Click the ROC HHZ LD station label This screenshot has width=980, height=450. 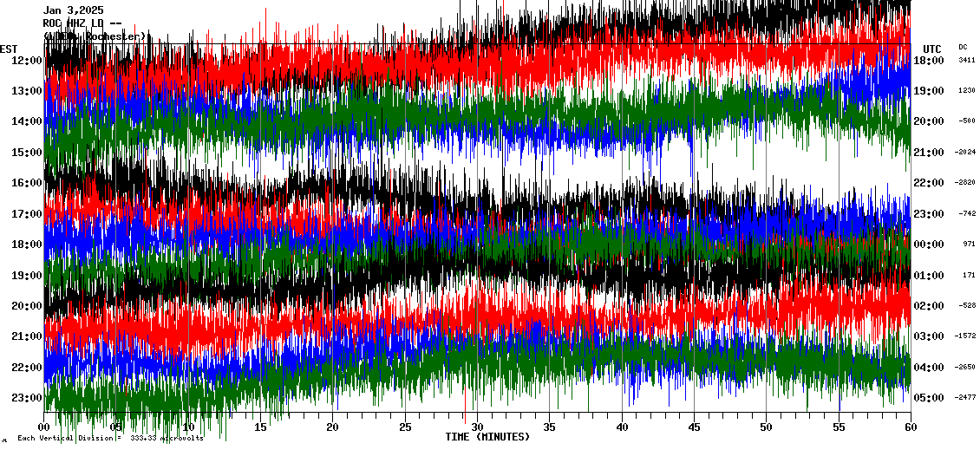coord(83,23)
